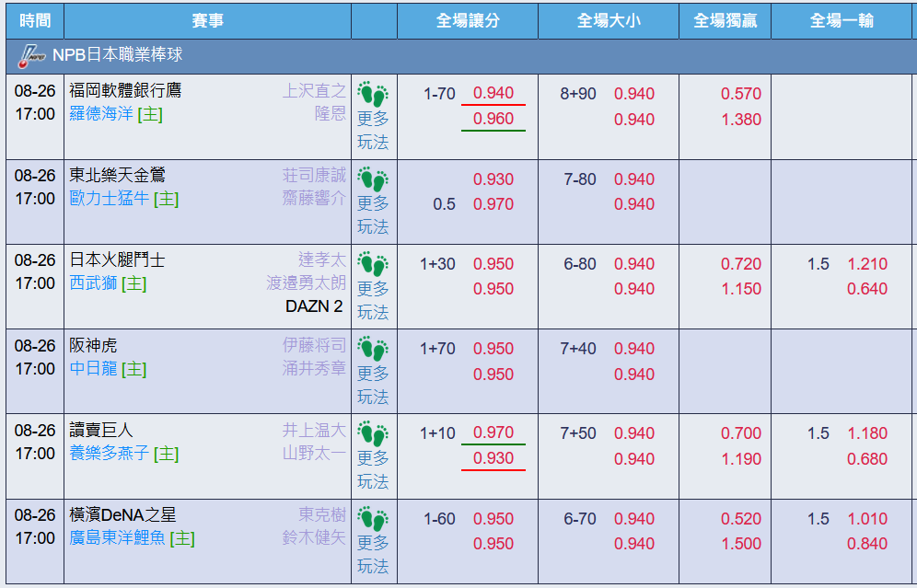This screenshot has height=588, width=917.
Task: Click footprints icon for 日本火腿鬥士 match
Action: click(373, 264)
